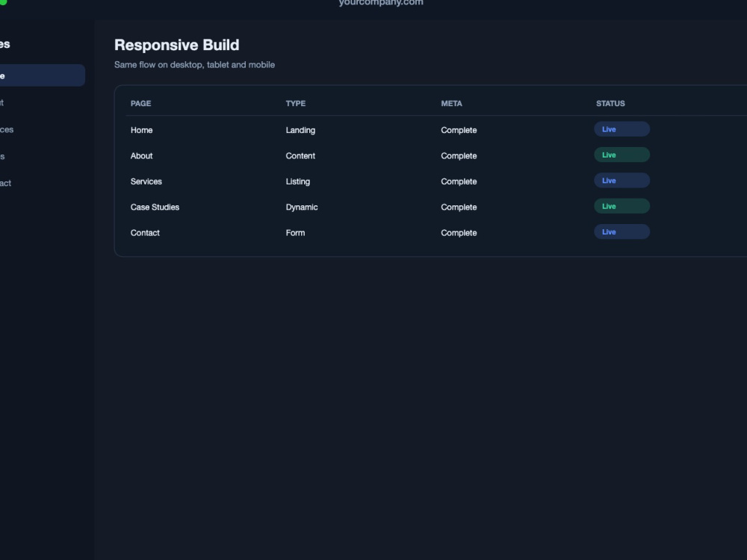This screenshot has width=747, height=560.
Task: Click the Listing type cell
Action: 298,181
